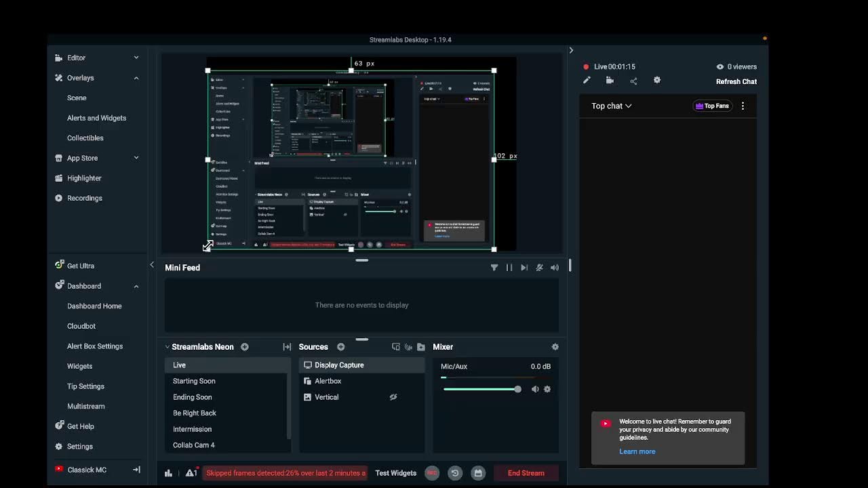Open Scene under Overlays
Screen dimensions: 868x488
(x=77, y=98)
